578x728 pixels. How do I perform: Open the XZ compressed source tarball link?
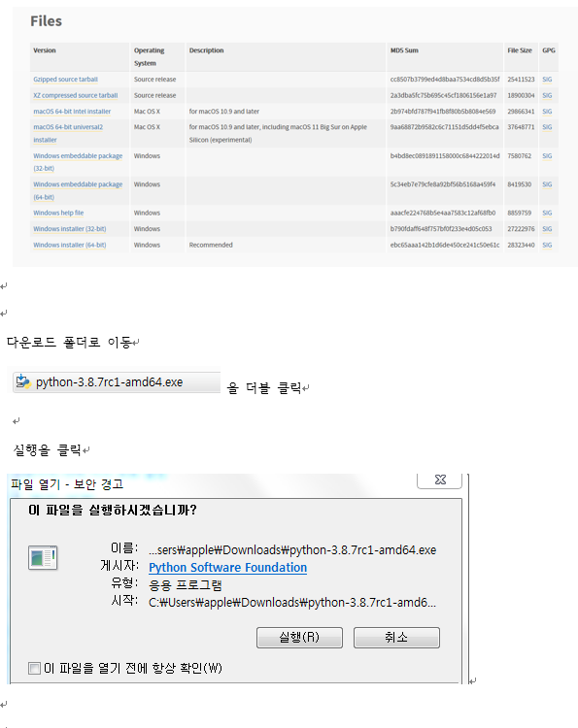75,95
